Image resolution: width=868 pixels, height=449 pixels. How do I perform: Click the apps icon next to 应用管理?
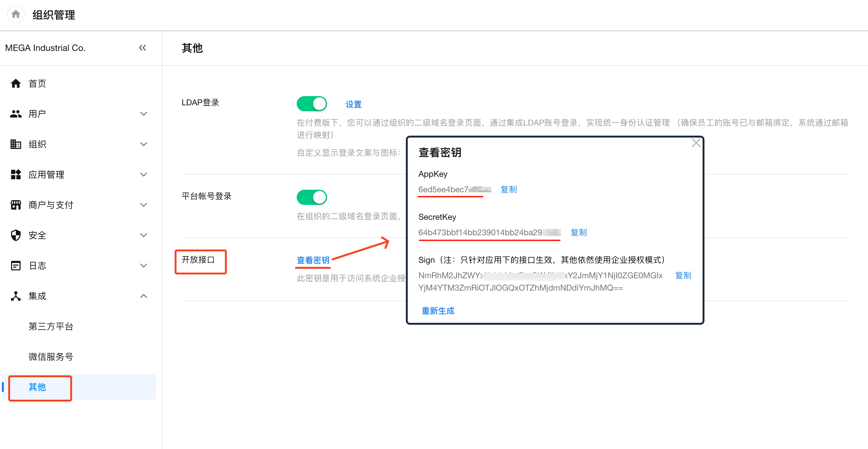coord(15,175)
